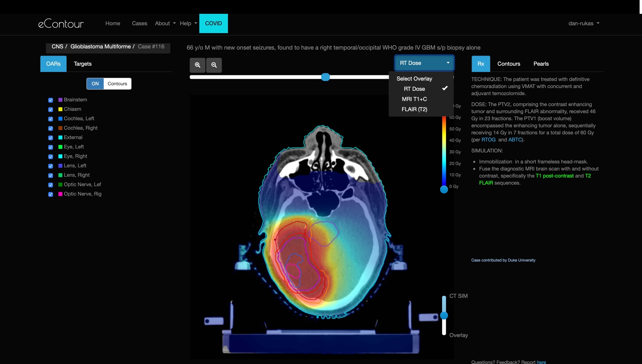
Task: Open the Cases page
Action: click(x=140, y=23)
